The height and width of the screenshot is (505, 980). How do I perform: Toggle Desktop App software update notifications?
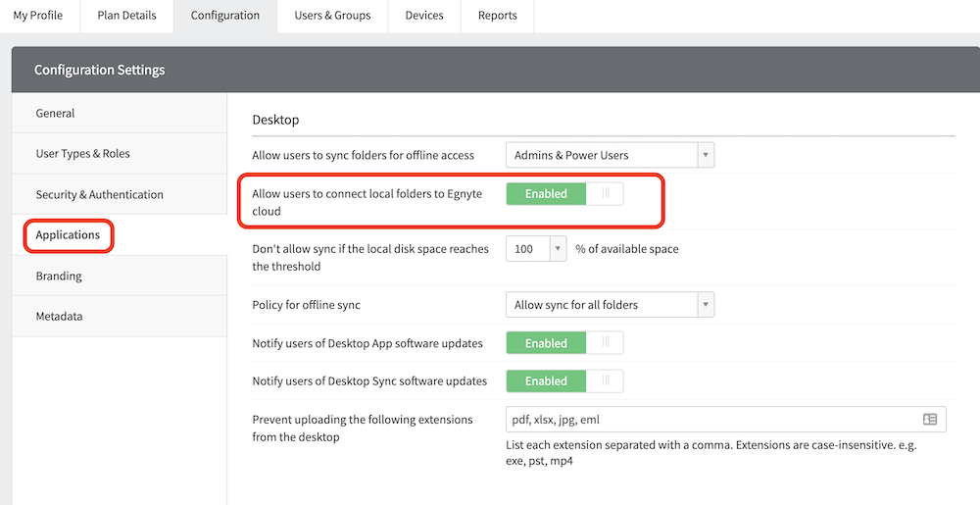click(564, 343)
